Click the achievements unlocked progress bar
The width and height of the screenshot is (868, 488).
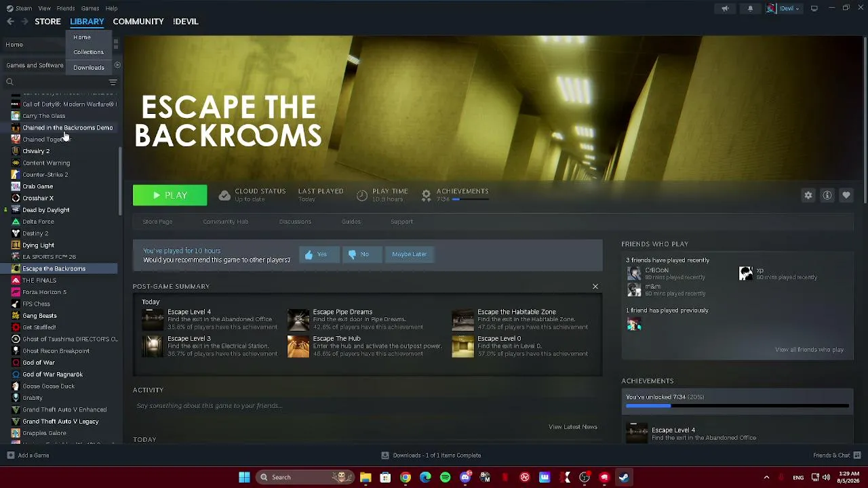[737, 406]
